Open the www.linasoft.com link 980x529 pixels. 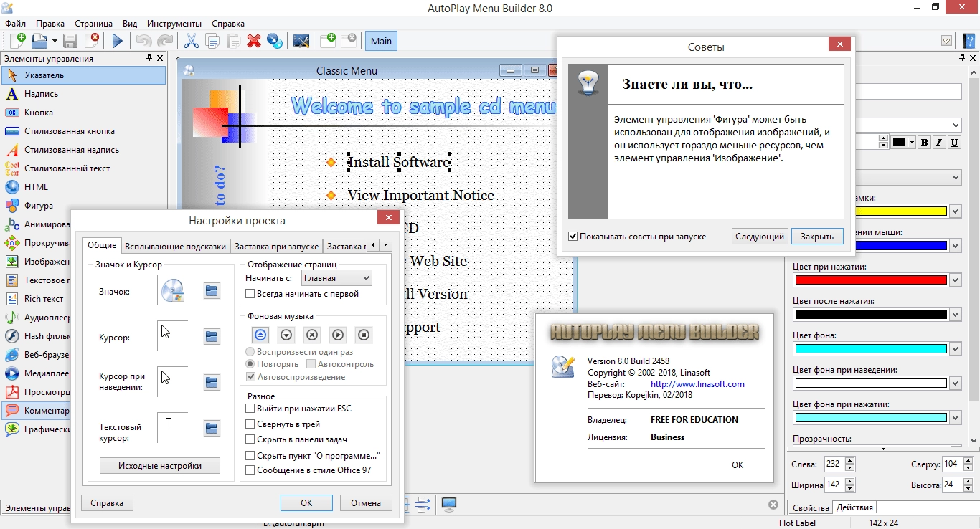click(697, 384)
